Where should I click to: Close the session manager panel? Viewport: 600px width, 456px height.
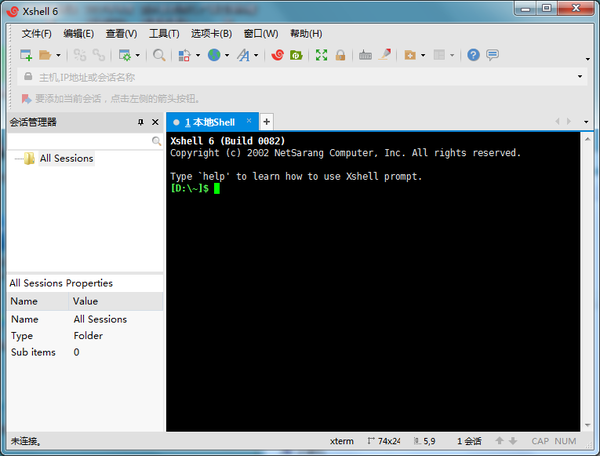pos(155,122)
